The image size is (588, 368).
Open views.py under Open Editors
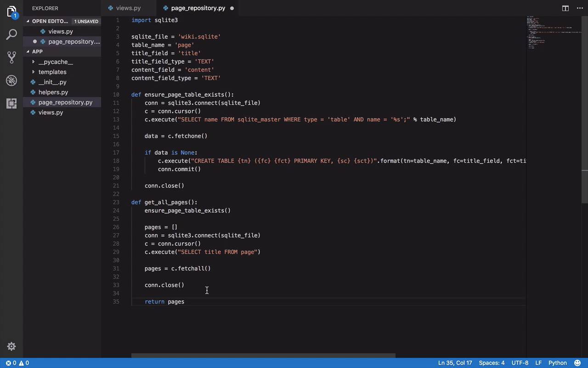[x=61, y=32]
